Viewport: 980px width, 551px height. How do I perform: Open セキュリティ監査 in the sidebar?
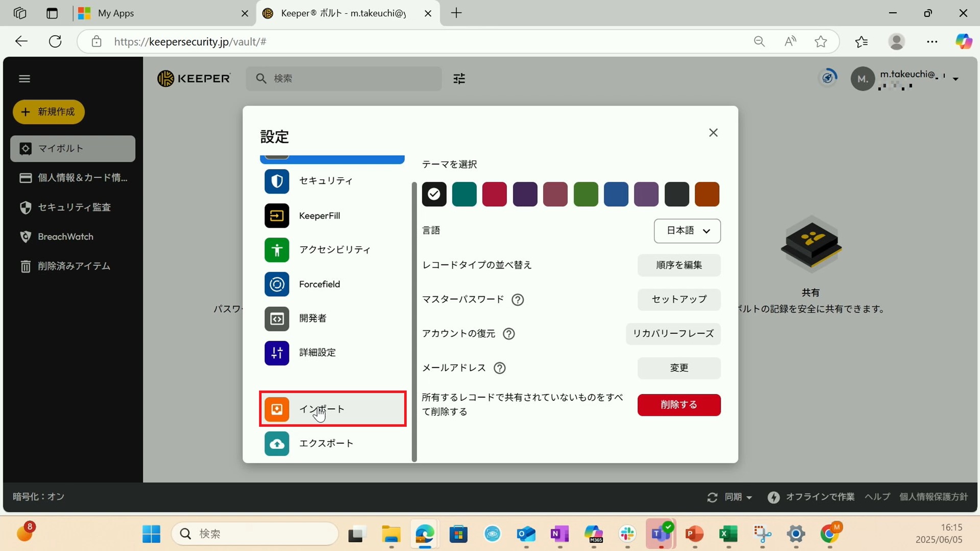(73, 207)
